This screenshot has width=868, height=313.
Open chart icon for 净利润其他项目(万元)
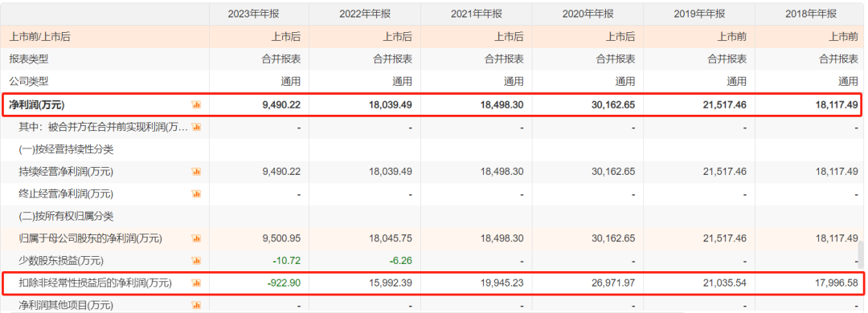pyautogui.click(x=196, y=305)
